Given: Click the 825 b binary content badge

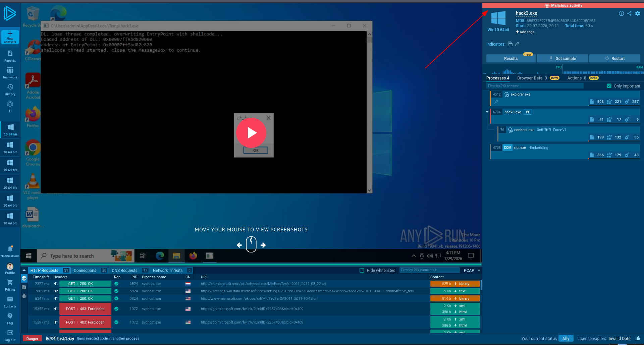Looking at the screenshot, I should 455,284.
